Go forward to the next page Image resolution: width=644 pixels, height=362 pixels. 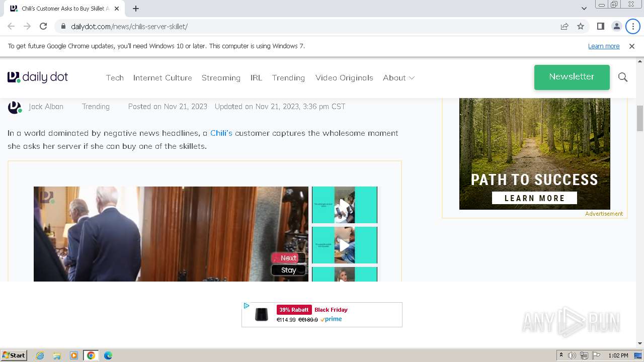[x=27, y=26]
